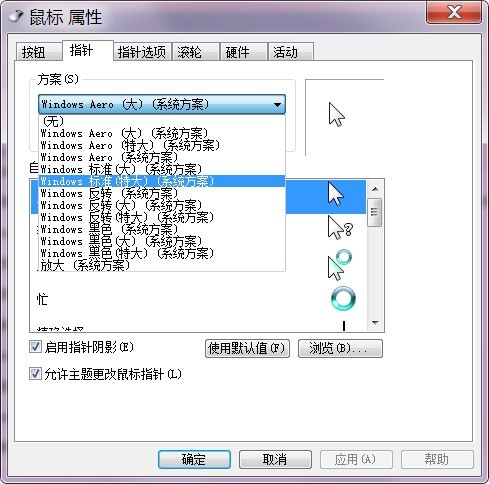Pick Windows 黑色 (大) (系统方案)
This screenshot has width=489, height=484.
tap(162, 241)
